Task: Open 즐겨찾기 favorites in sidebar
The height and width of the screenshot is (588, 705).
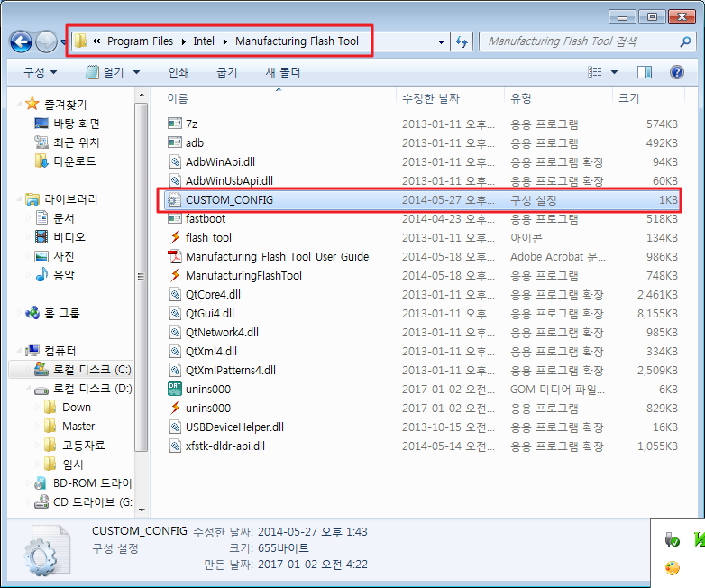Action: coord(65,105)
